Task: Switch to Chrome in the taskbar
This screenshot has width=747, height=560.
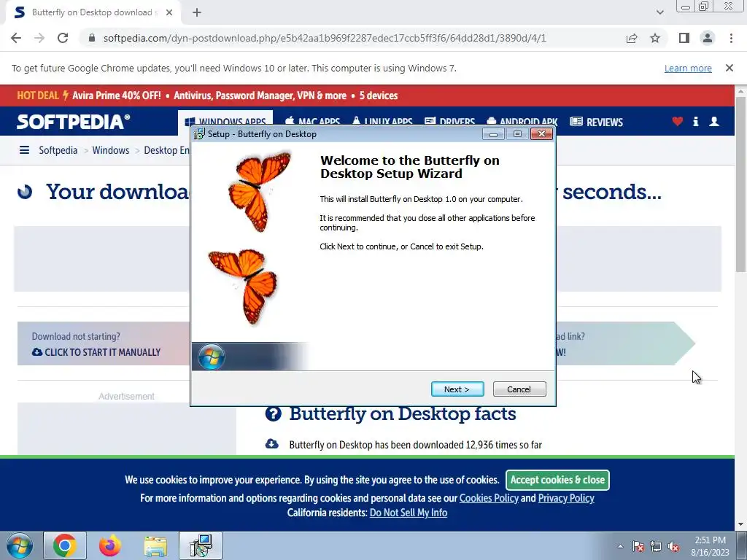Action: point(65,545)
